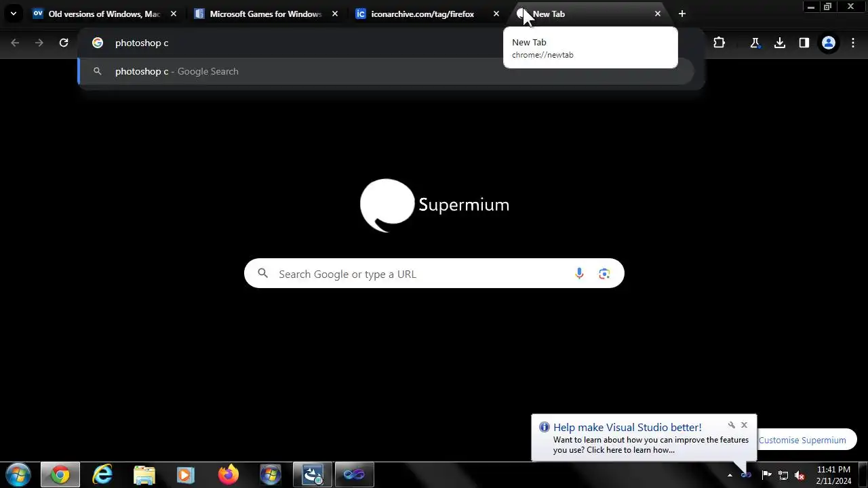Launch Internet Explorer from taskbar
Image resolution: width=868 pixels, height=488 pixels.
pyautogui.click(x=102, y=475)
